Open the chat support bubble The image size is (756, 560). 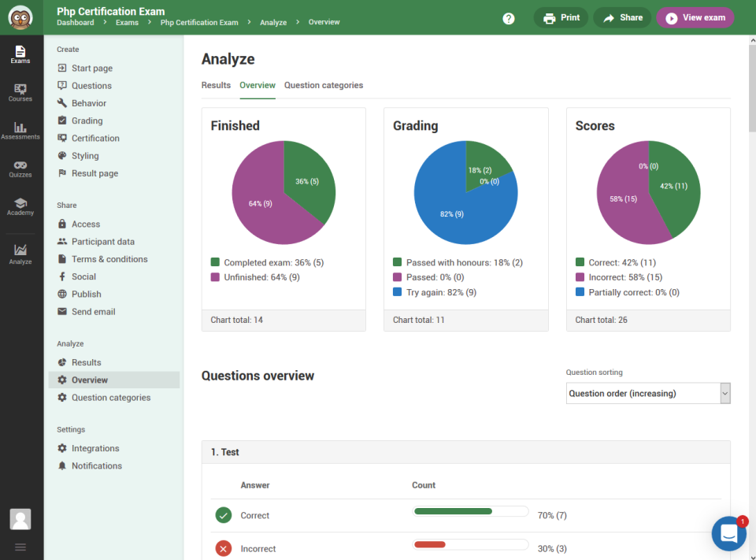tap(728, 533)
